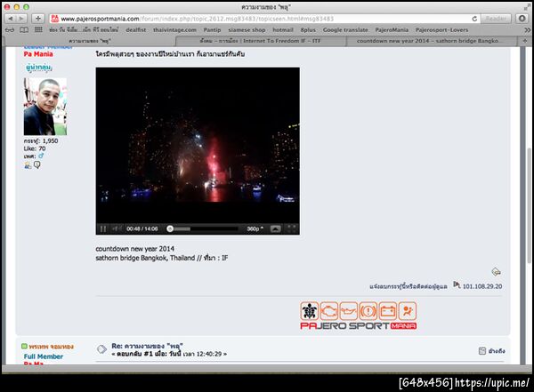Click the plus add-bookmark button
The height and width of the screenshot is (392, 534).
pos(38,19)
